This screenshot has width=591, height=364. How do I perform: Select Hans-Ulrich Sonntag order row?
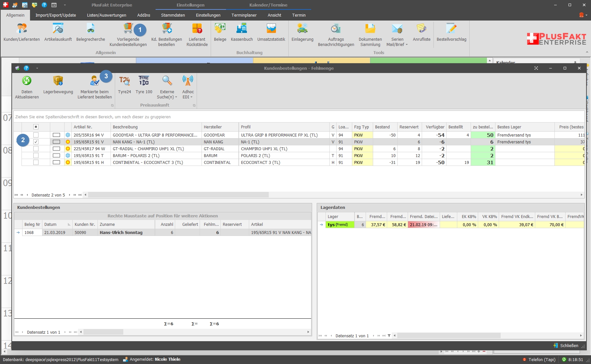tap(163, 232)
